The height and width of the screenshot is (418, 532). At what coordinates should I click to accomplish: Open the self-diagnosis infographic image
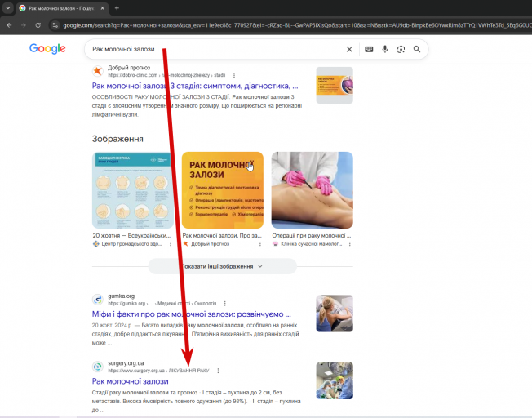pos(133,190)
